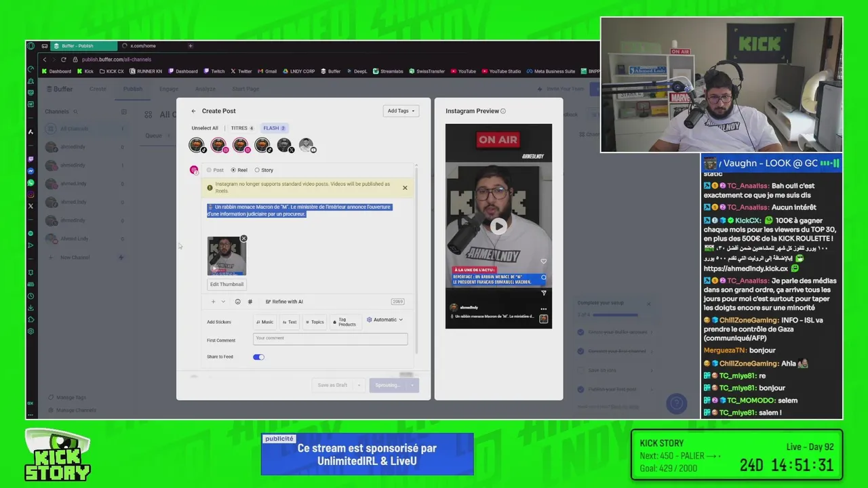Image resolution: width=868 pixels, height=488 pixels.
Task: Open the emoji picker in composer
Action: tap(237, 302)
